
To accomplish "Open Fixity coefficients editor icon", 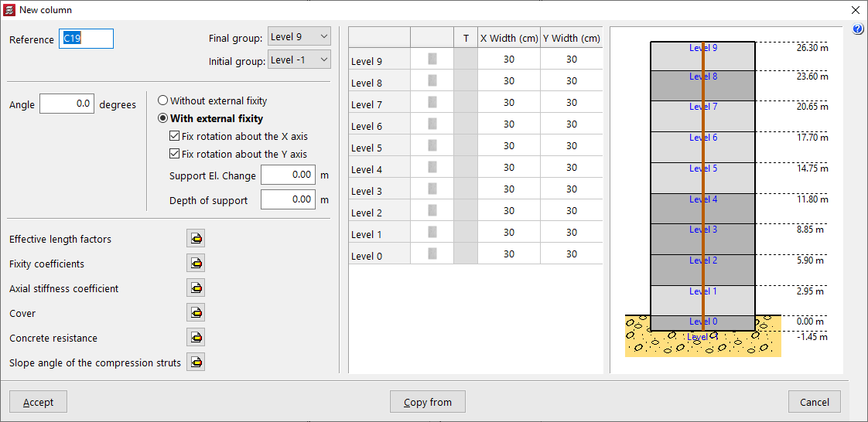I will [196, 264].
